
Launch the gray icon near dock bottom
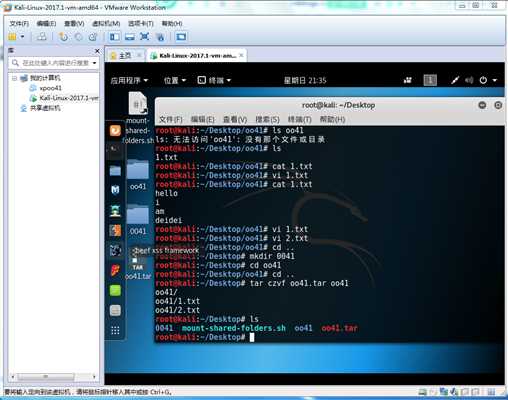pyautogui.click(x=115, y=310)
